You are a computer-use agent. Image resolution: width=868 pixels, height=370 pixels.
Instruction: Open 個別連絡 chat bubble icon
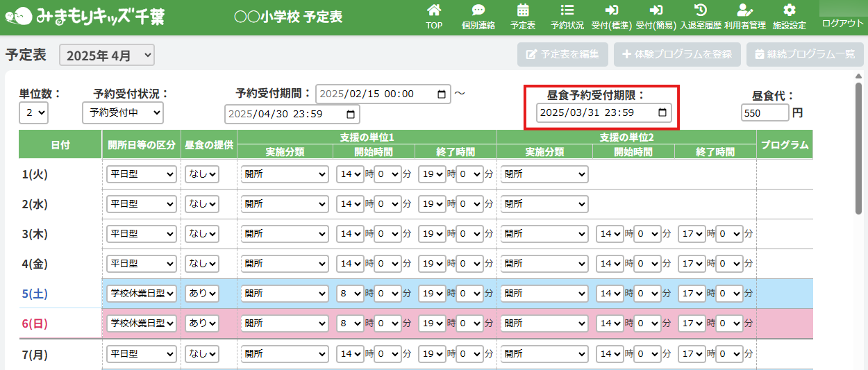(x=478, y=11)
